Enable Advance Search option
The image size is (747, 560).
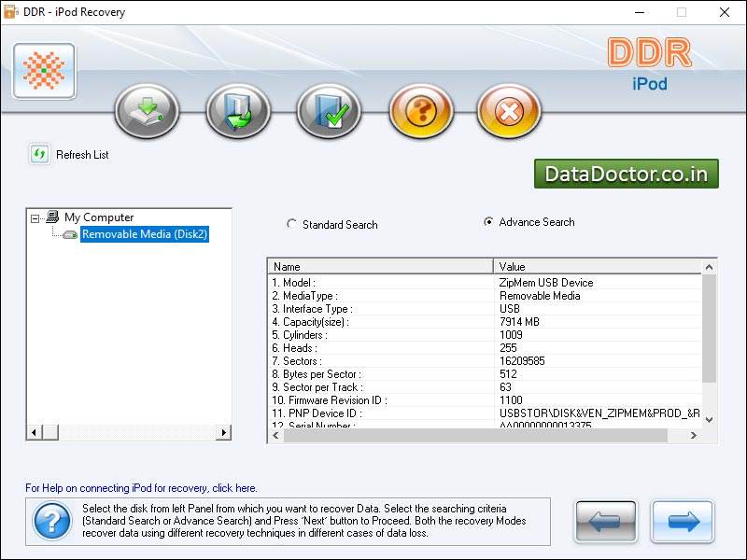[490, 222]
